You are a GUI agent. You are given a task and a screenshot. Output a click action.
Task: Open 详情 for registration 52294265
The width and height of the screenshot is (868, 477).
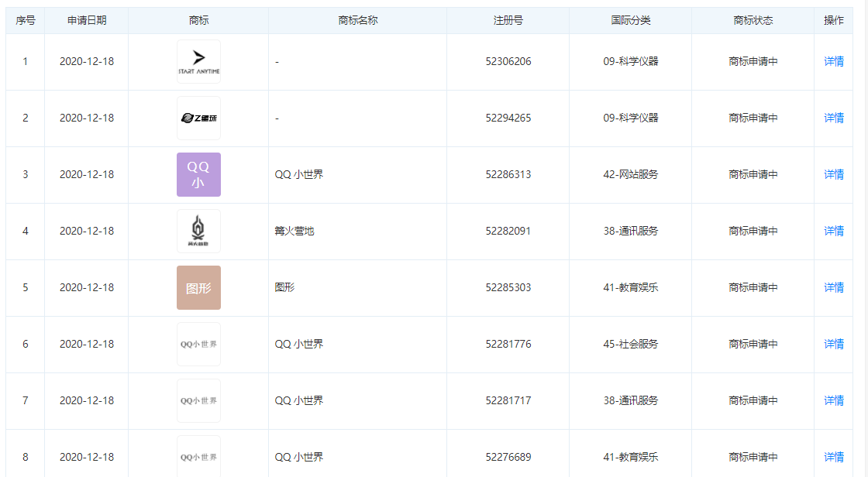click(x=834, y=118)
